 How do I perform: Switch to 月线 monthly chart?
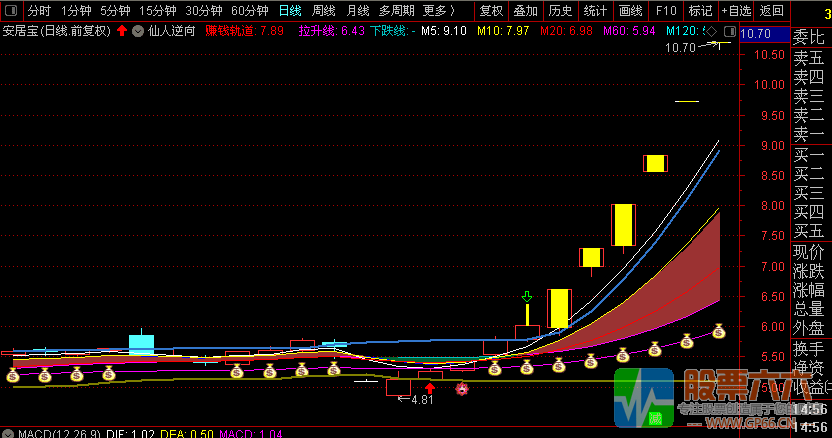(x=357, y=11)
